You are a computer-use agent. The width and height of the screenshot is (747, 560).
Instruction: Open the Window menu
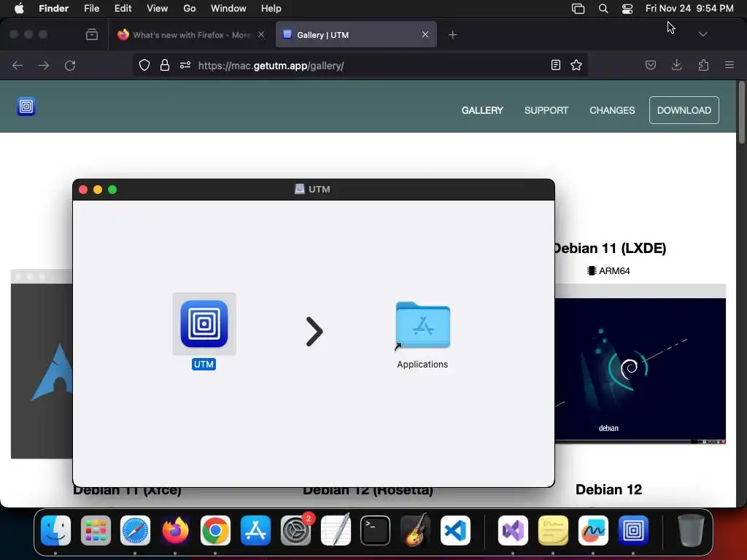pos(228,8)
